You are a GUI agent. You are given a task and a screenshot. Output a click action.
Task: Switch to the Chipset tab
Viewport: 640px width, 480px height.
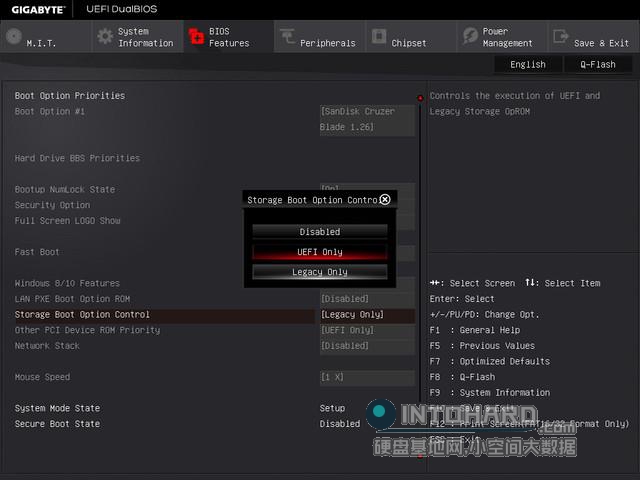coord(409,43)
